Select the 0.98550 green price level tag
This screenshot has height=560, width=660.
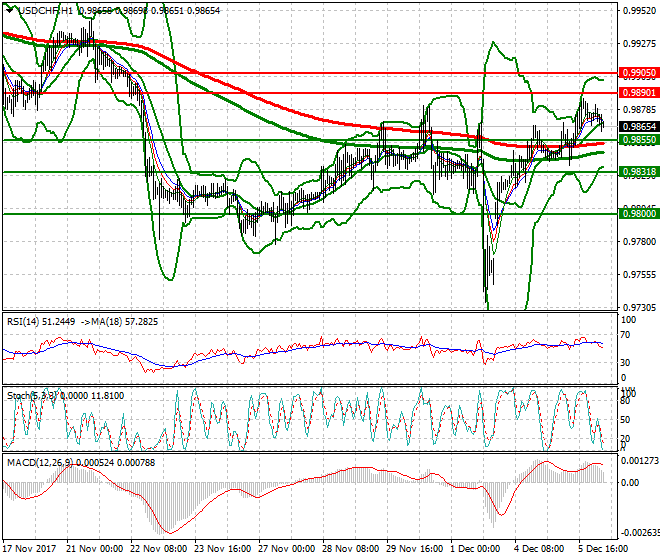[637, 140]
